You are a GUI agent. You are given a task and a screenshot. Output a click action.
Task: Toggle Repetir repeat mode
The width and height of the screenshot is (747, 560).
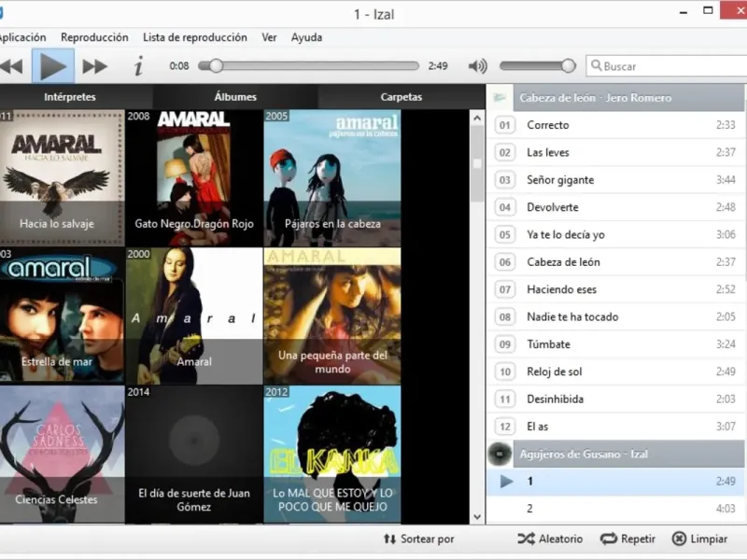click(x=627, y=539)
